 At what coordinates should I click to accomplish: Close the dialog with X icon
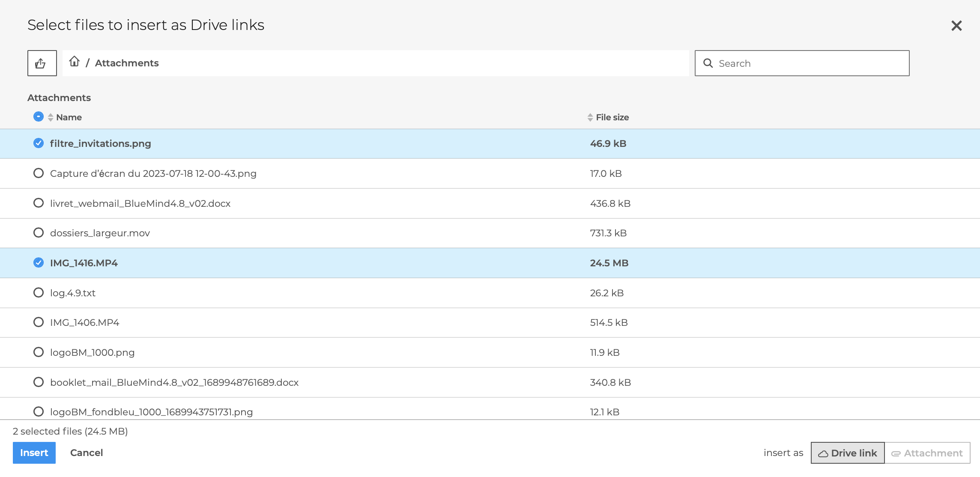pos(956,26)
